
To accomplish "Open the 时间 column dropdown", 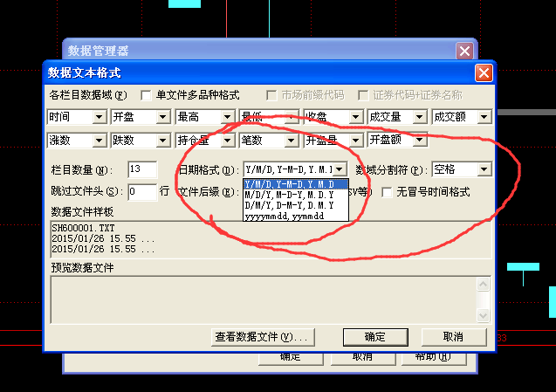I will (99, 117).
